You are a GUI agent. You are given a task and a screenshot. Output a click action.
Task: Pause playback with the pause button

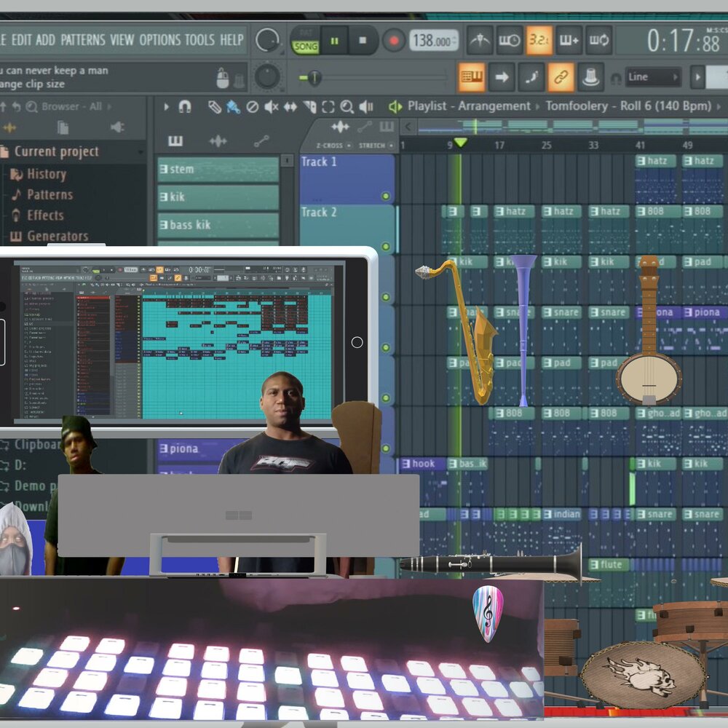click(334, 40)
